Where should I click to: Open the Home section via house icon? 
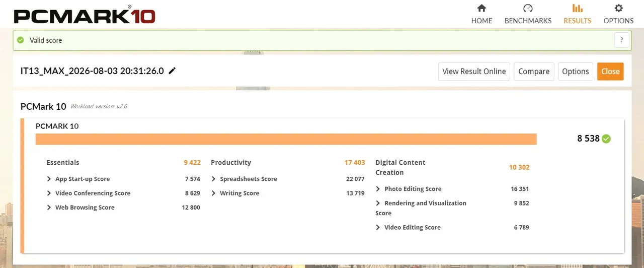[481, 8]
